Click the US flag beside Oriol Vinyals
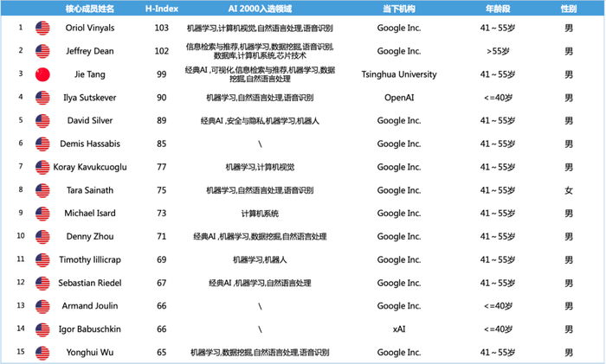Screen dimensions: 606x364 click(x=42, y=28)
